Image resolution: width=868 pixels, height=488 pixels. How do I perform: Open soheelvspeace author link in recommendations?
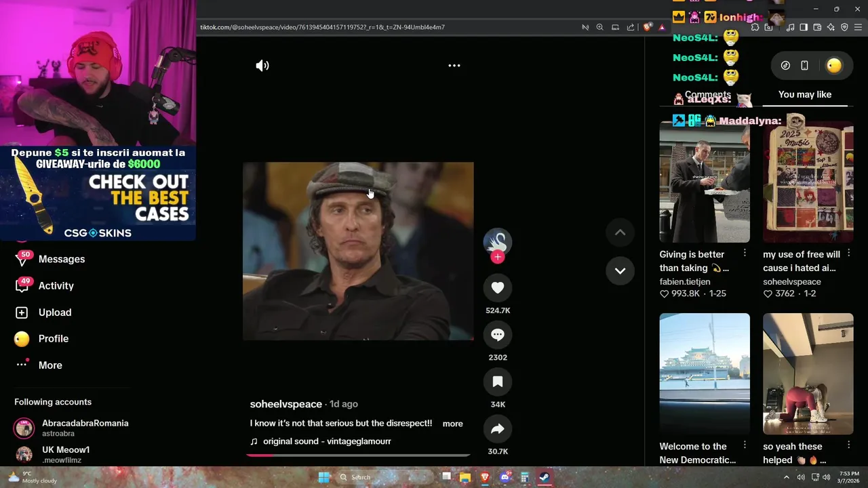791,281
